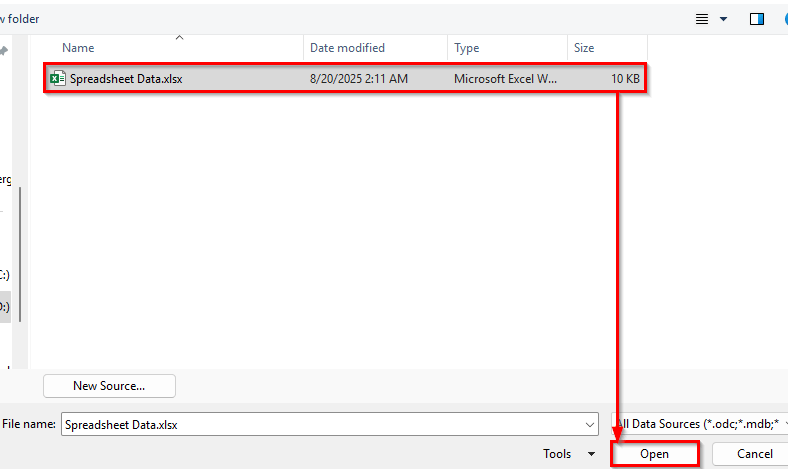Sort files by Name column header
Image resolution: width=788 pixels, height=469 pixels.
78,48
